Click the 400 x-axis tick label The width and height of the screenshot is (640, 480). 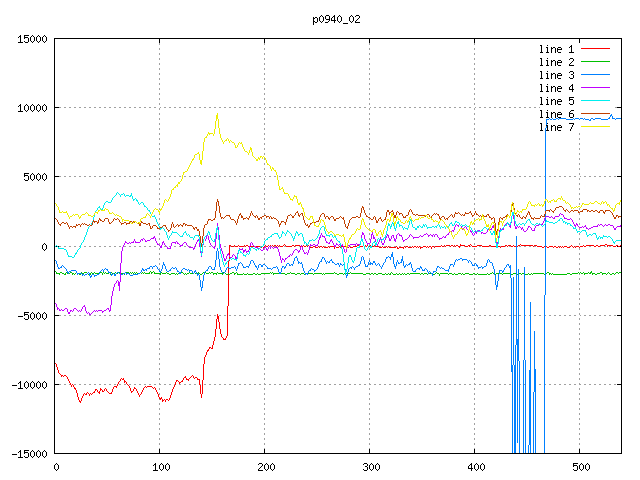(x=474, y=467)
